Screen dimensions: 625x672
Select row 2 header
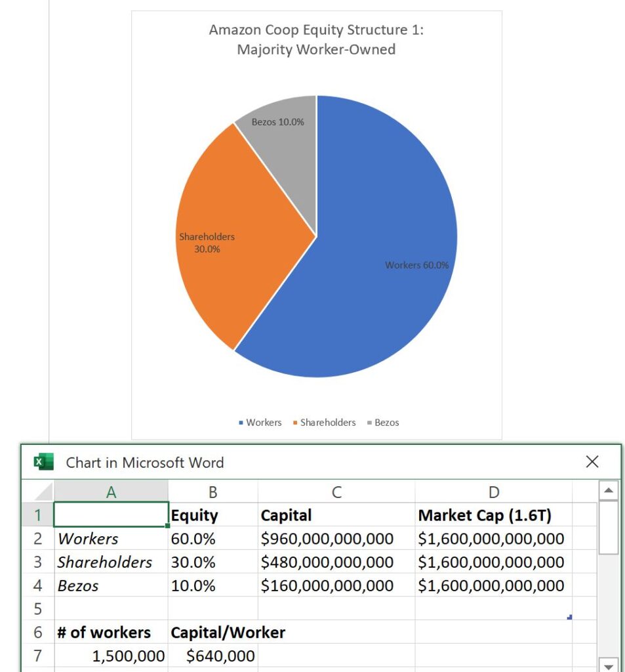[37, 538]
